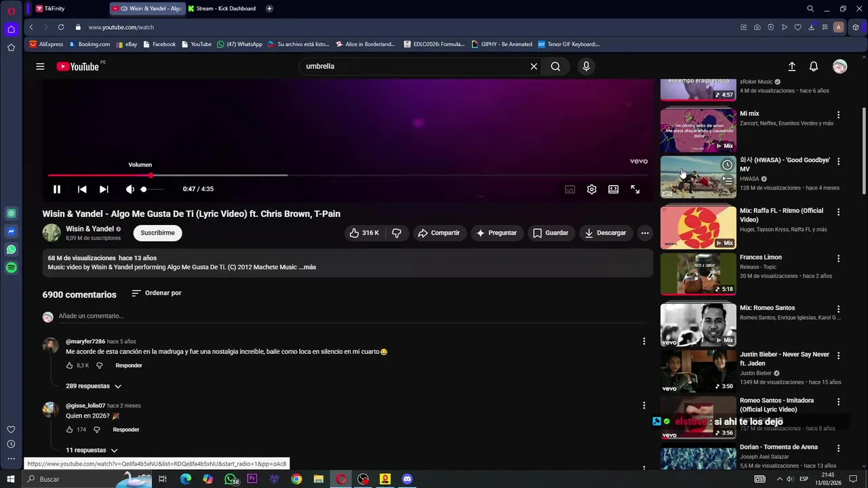This screenshot has height=488, width=868.
Task: Open the Ordenar por sort menu
Action: tap(157, 293)
